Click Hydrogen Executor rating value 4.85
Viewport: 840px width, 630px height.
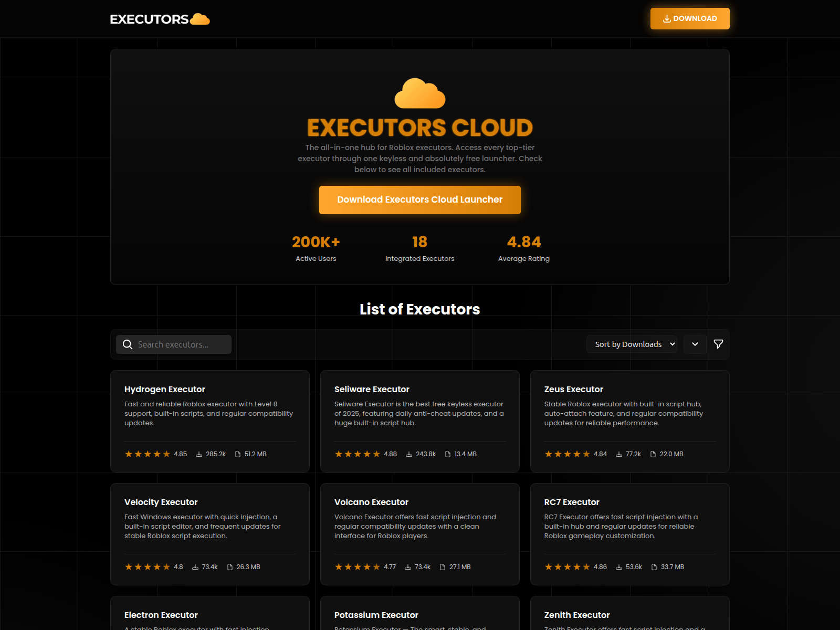[181, 454]
